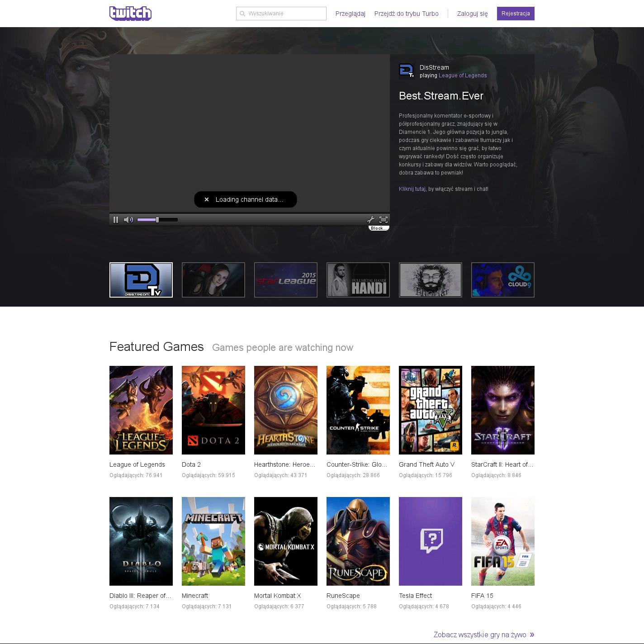The width and height of the screenshot is (644, 644).
Task: Click the 'Minecraft' game title
Action: pos(195,596)
